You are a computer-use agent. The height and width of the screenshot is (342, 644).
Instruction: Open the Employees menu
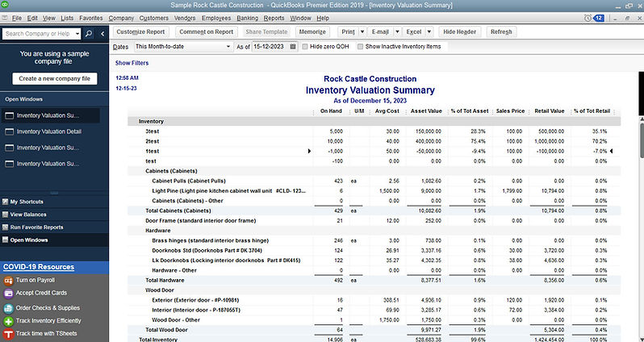pyautogui.click(x=216, y=18)
